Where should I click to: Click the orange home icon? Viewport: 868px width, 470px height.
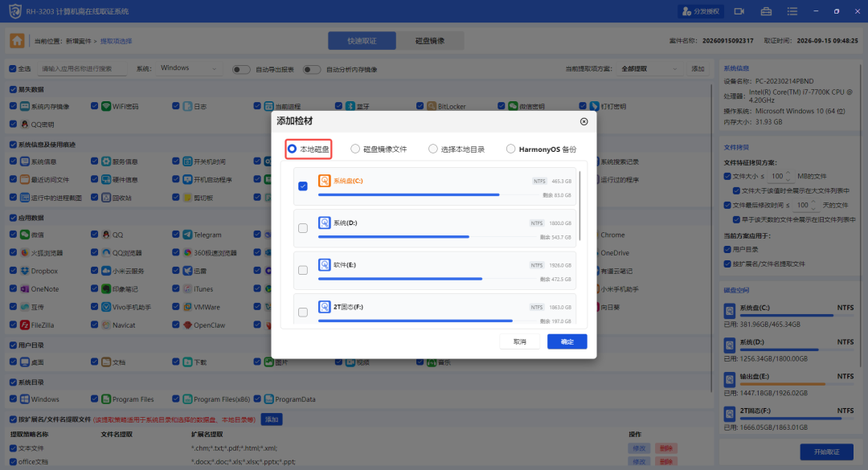pyautogui.click(x=17, y=40)
